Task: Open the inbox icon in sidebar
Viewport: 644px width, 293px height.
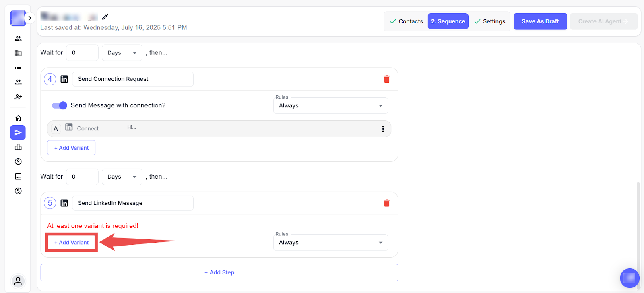Action: tap(18, 176)
